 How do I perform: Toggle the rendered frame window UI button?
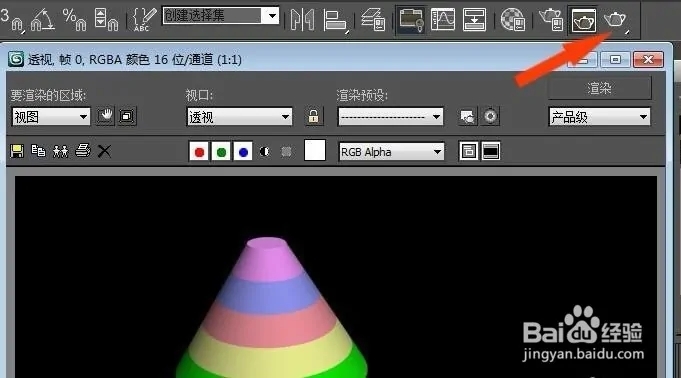coord(491,151)
